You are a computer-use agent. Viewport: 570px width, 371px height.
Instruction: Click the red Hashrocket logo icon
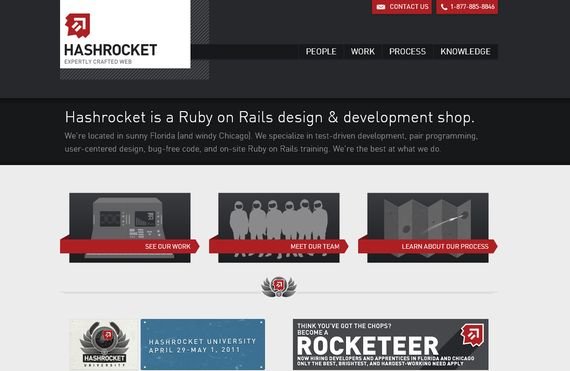click(78, 25)
